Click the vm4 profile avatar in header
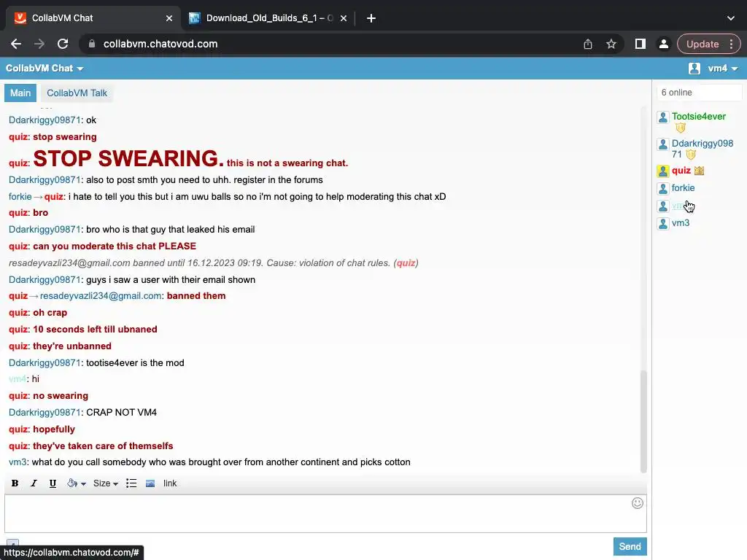747x560 pixels. click(x=694, y=68)
